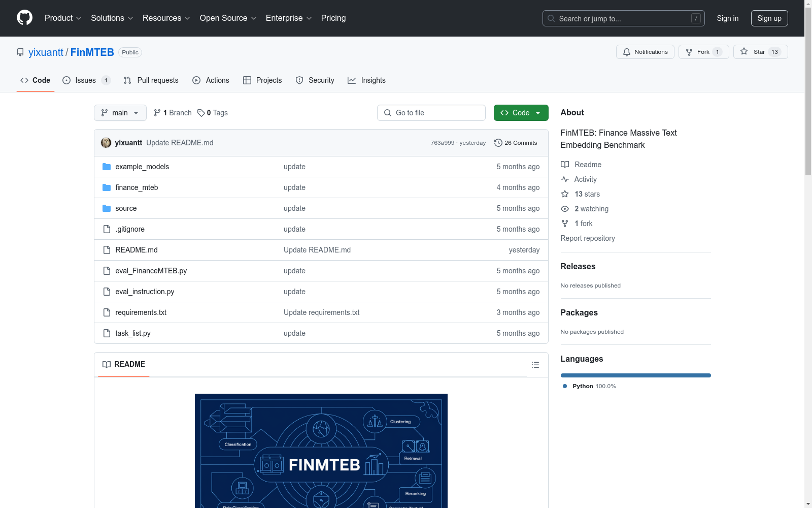Select the README tab header

124,364
